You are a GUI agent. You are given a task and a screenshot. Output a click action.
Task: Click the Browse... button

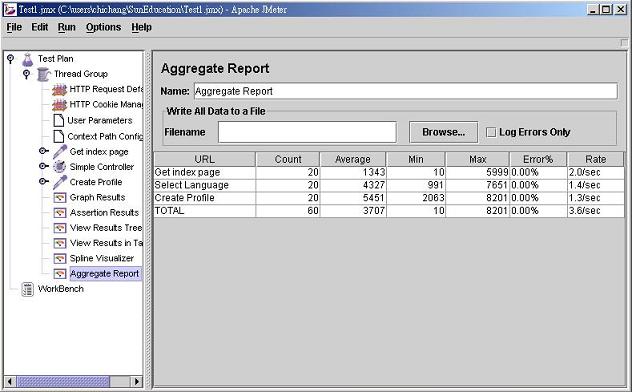[443, 132]
